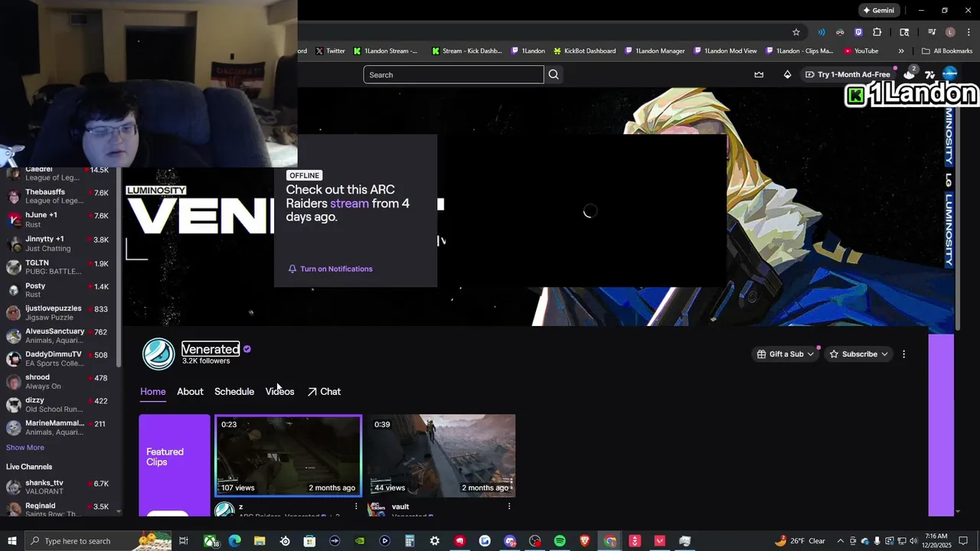Show hidden system tray icons chevron
This screenshot has width=980, height=551.
click(x=841, y=541)
